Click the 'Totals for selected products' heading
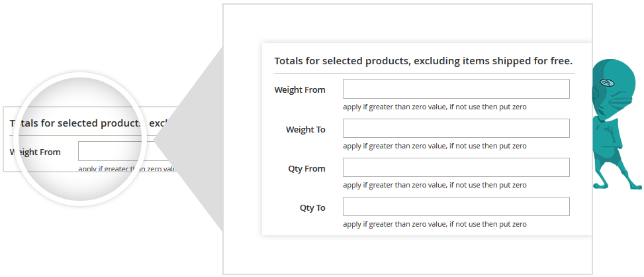Image resolution: width=644 pixels, height=277 pixels. pos(423,60)
